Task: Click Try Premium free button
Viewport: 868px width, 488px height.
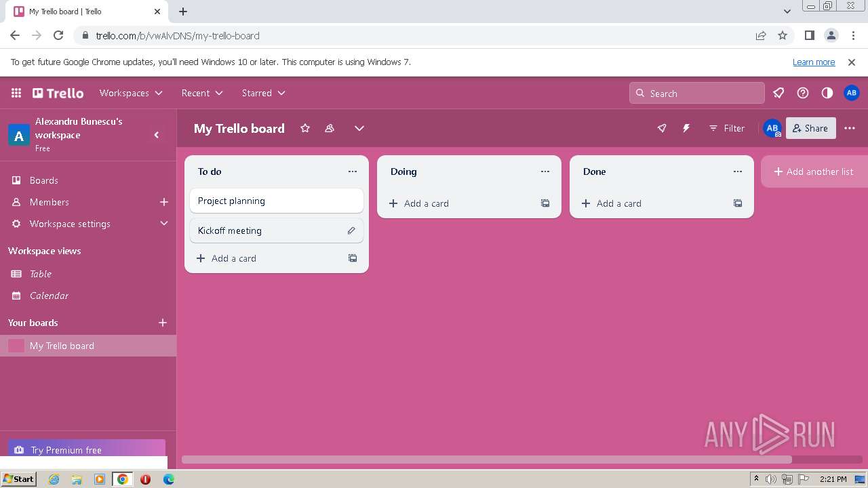Action: point(87,449)
